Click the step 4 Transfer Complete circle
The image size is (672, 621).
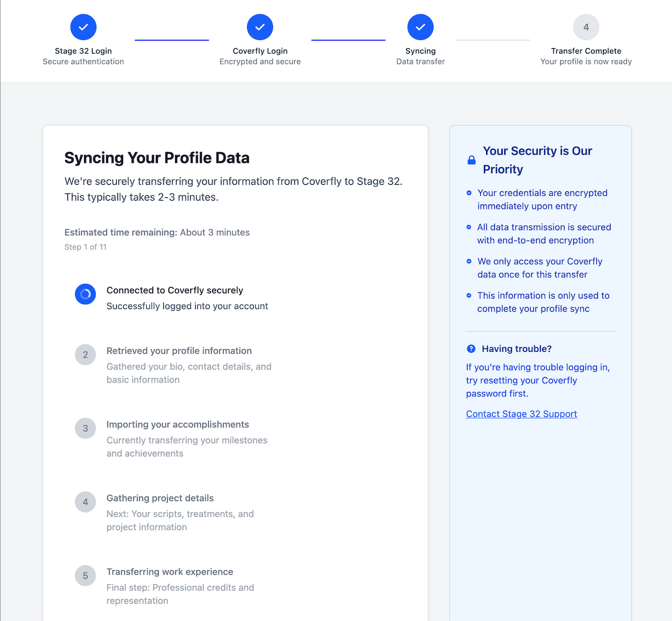point(586,27)
